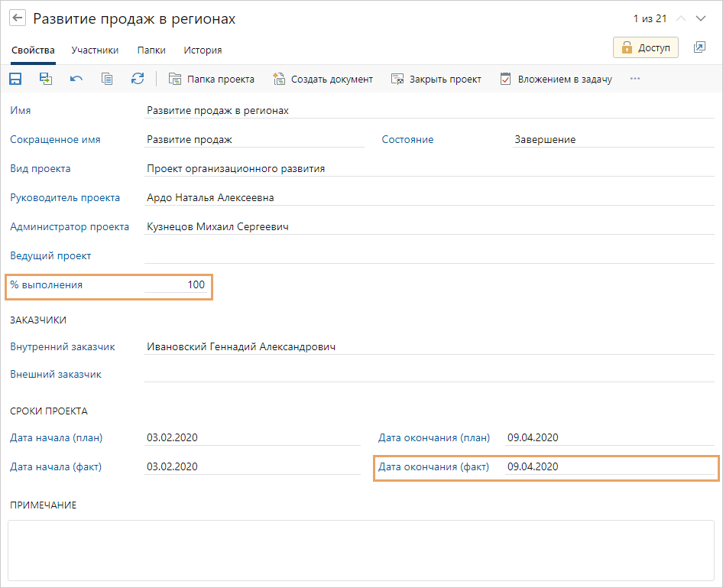
Task: Click the back arrow next to project title
Action: point(17,19)
